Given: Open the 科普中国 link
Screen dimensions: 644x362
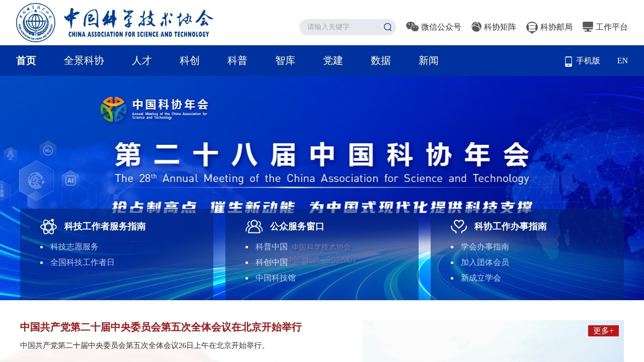Looking at the screenshot, I should coord(272,247).
